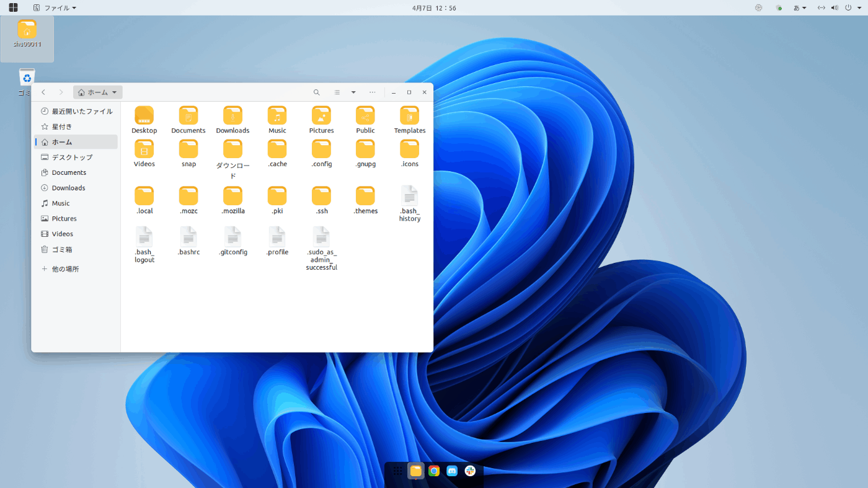This screenshot has width=868, height=488.
Task: Select 最近開いたファイル in the sidebar
Action: (x=76, y=112)
